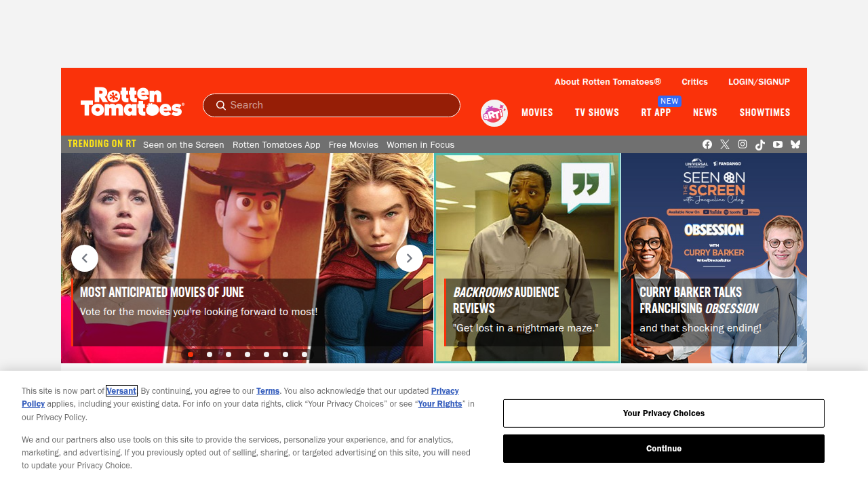Click "and that shocking ending!" caption
868x488 pixels.
701,328
